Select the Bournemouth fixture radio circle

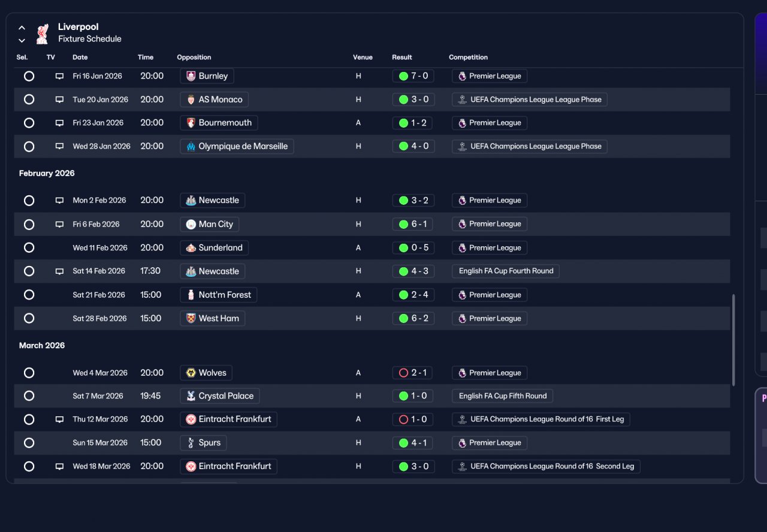[x=29, y=123]
